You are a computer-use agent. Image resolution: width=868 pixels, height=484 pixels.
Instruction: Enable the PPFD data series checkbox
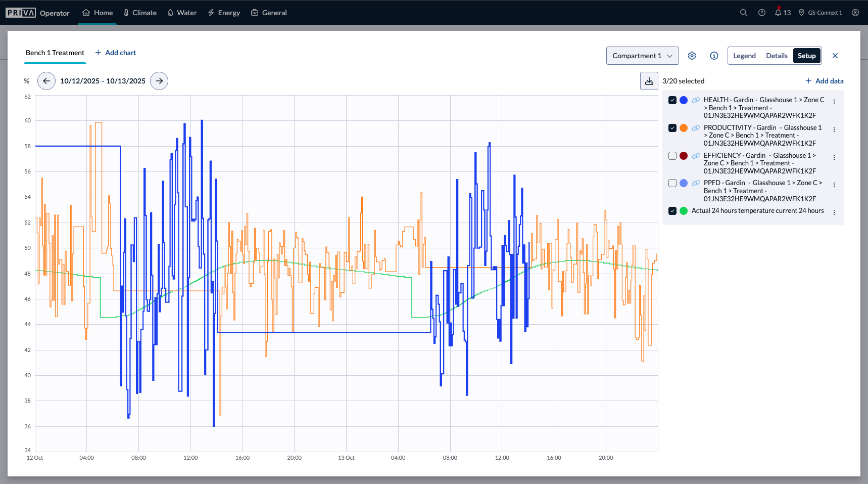point(672,183)
